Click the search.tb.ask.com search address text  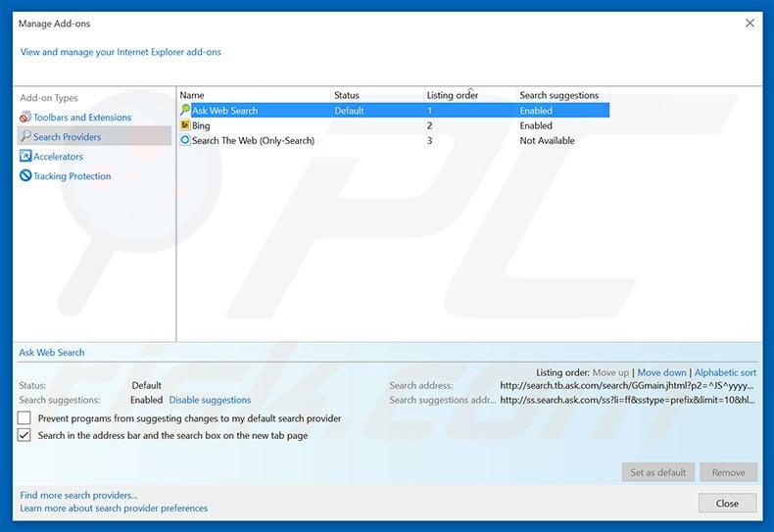coord(627,385)
